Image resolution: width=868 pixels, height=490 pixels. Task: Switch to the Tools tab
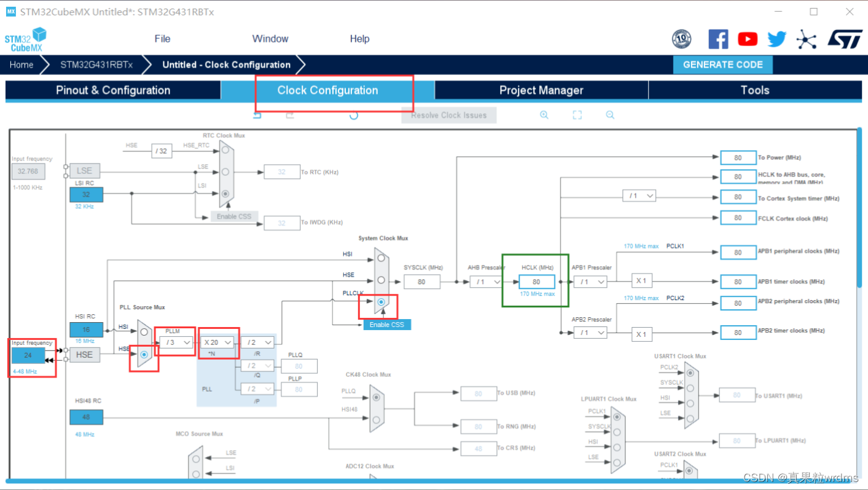coord(755,90)
